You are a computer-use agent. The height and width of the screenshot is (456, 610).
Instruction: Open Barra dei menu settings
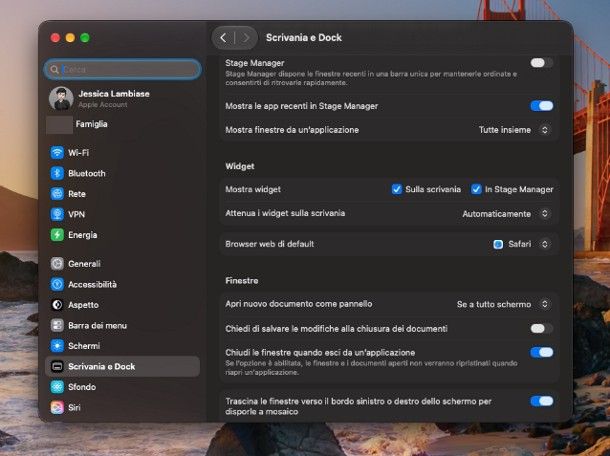point(123,325)
